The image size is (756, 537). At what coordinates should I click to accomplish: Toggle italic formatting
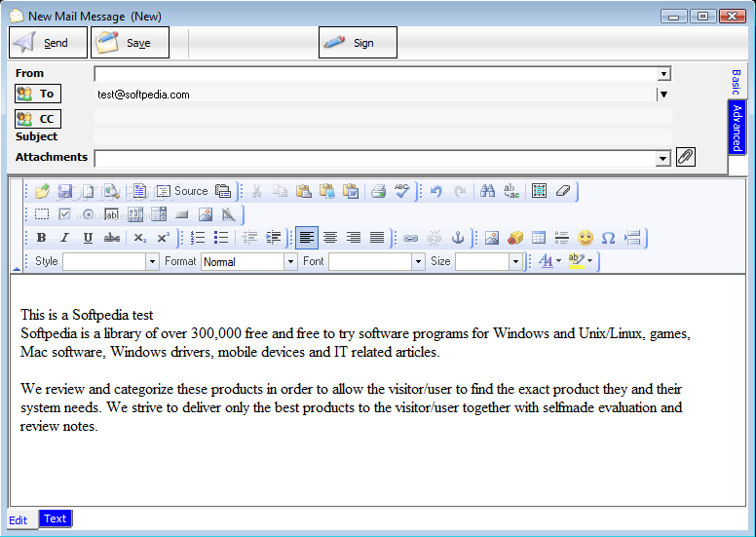click(64, 238)
